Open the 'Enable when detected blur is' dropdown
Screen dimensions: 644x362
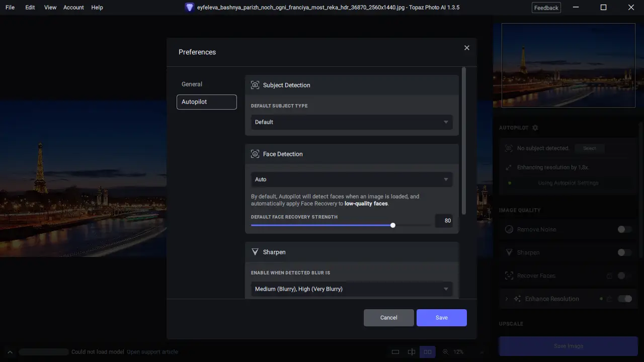pos(352,289)
